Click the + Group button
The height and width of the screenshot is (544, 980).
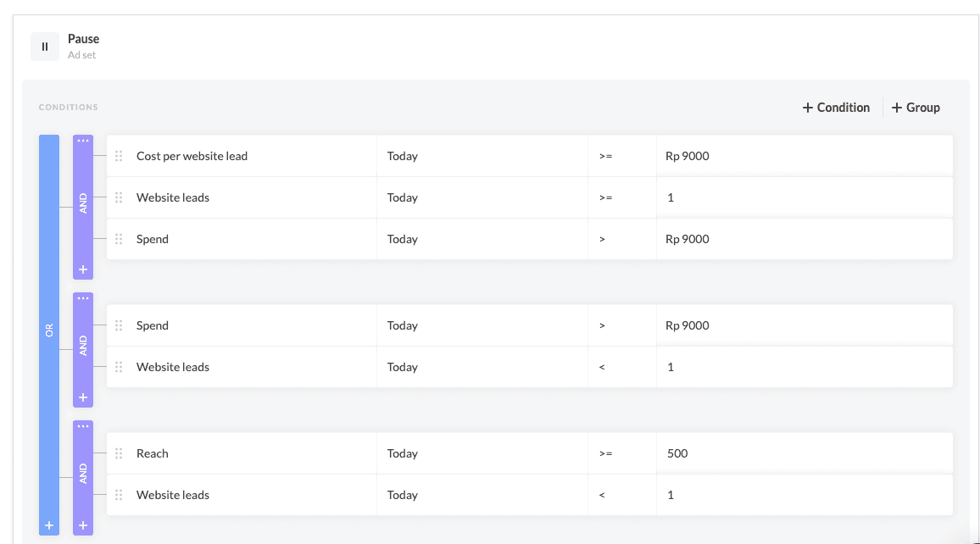click(x=916, y=107)
